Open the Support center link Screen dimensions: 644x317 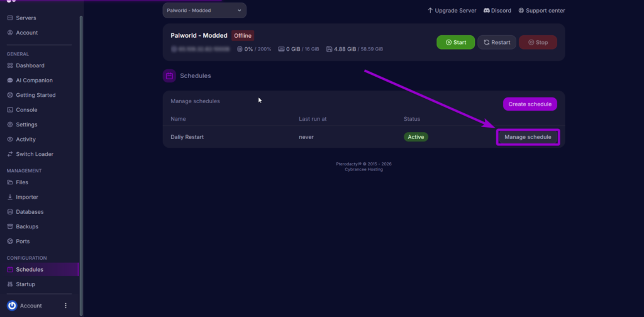click(541, 11)
